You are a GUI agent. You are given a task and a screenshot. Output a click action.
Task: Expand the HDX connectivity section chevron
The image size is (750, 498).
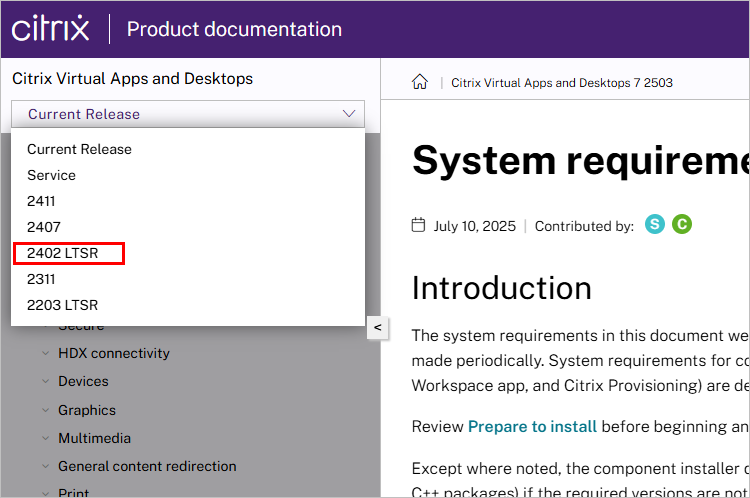pos(45,353)
